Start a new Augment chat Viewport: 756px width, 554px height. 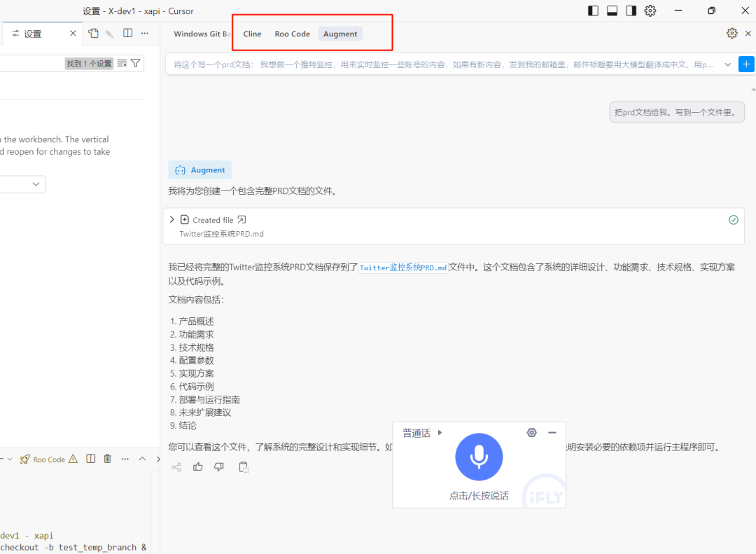click(x=746, y=64)
